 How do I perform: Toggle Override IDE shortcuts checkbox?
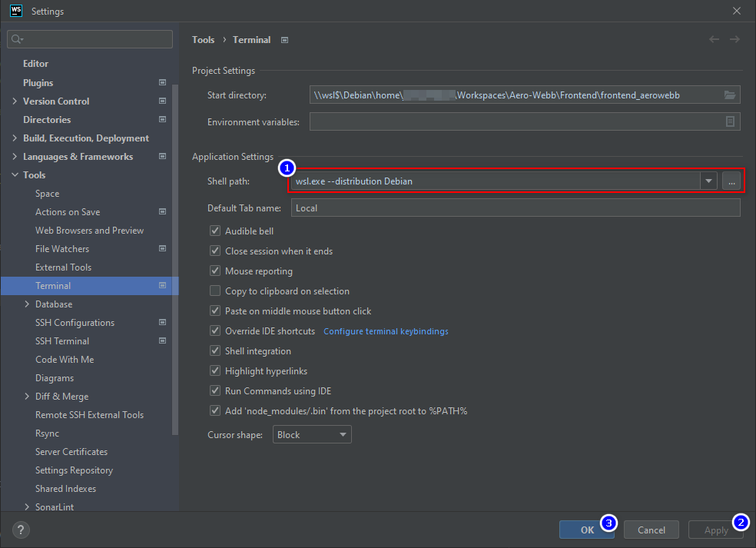pos(215,331)
